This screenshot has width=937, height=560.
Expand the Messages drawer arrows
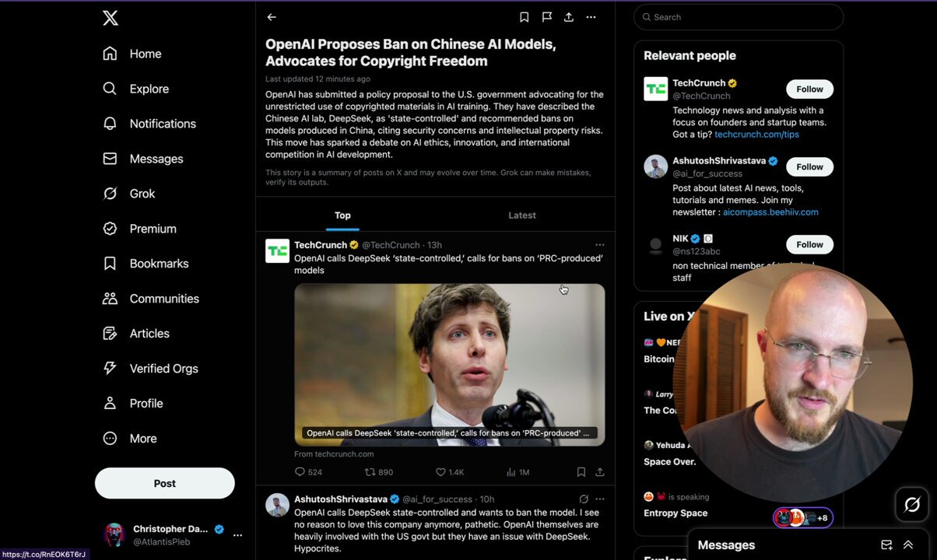coord(908,545)
